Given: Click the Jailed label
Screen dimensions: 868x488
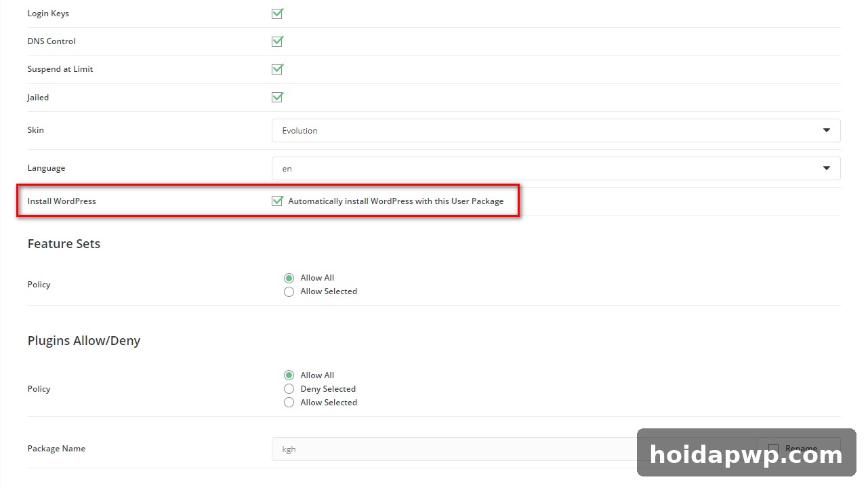Looking at the screenshot, I should click(38, 98).
